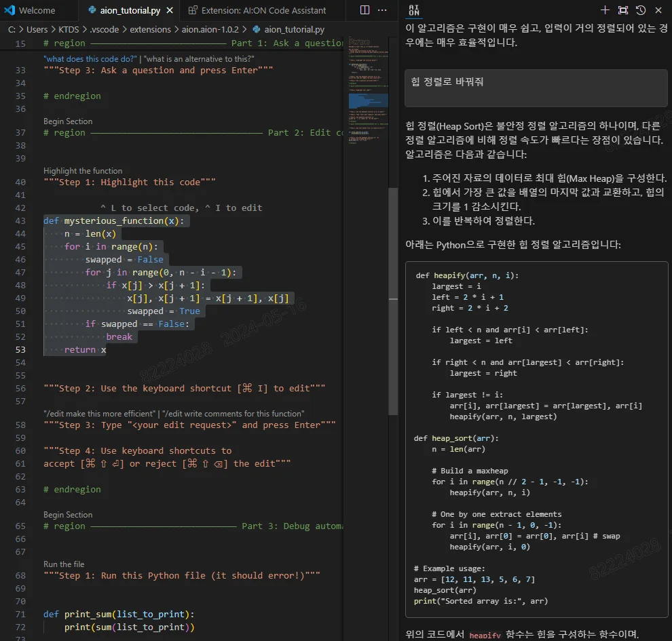Click the Part 2: Edit region comment line
The height and width of the screenshot is (641, 672).
pyautogui.click(x=193, y=133)
